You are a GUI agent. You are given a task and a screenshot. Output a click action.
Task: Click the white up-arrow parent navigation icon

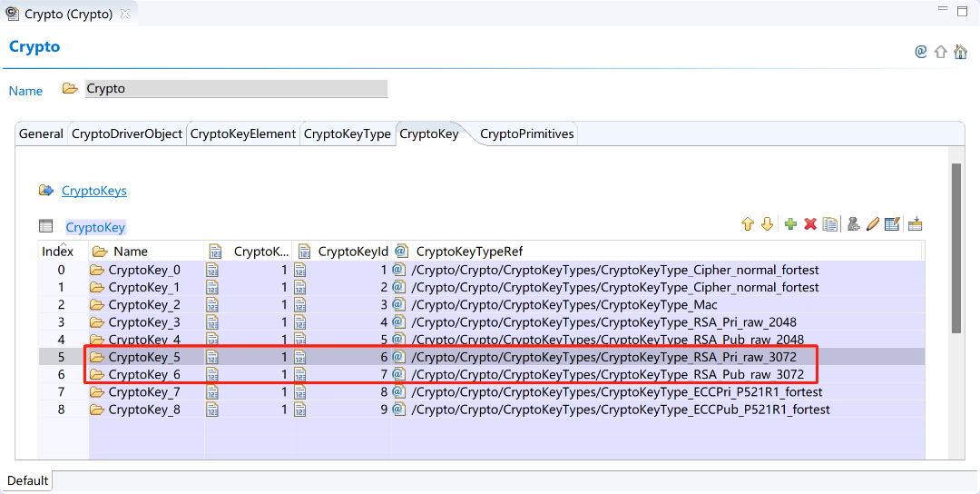coord(941,52)
